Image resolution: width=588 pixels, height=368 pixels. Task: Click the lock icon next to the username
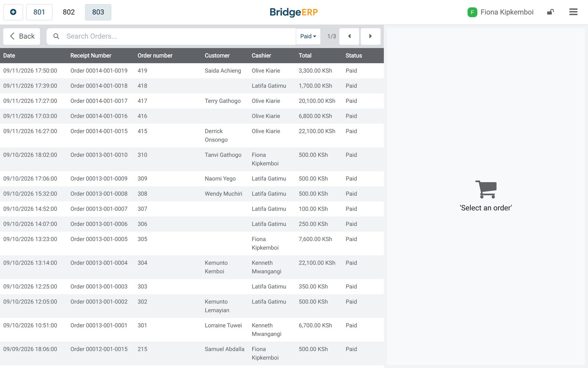[550, 12]
